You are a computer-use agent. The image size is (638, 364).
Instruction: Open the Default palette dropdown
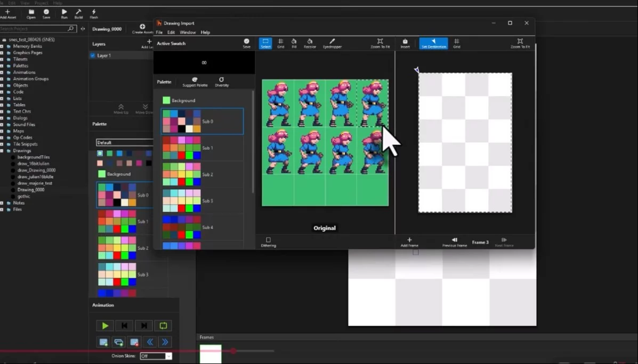125,142
